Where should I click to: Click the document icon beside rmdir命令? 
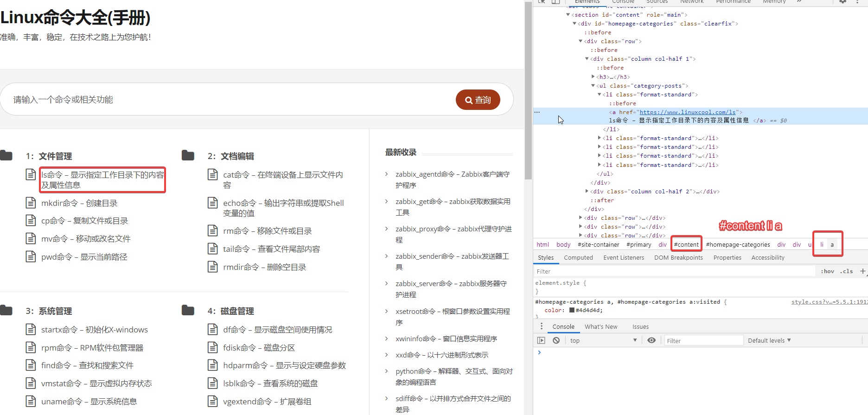(212, 267)
